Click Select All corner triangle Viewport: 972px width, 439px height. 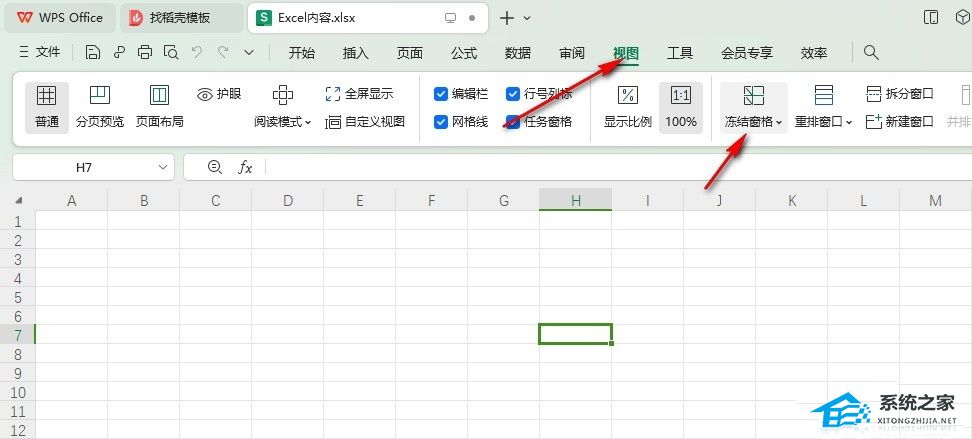(19, 200)
